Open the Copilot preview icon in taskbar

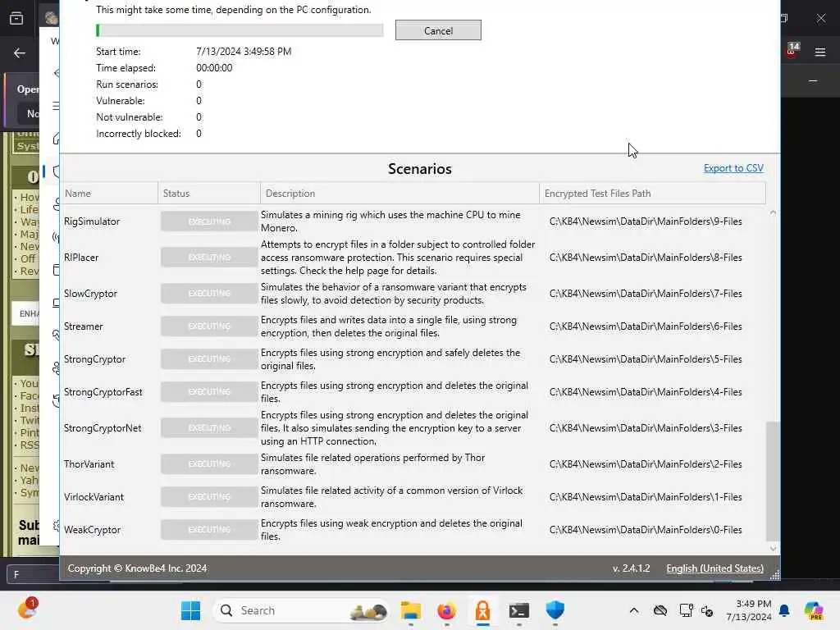point(814,610)
